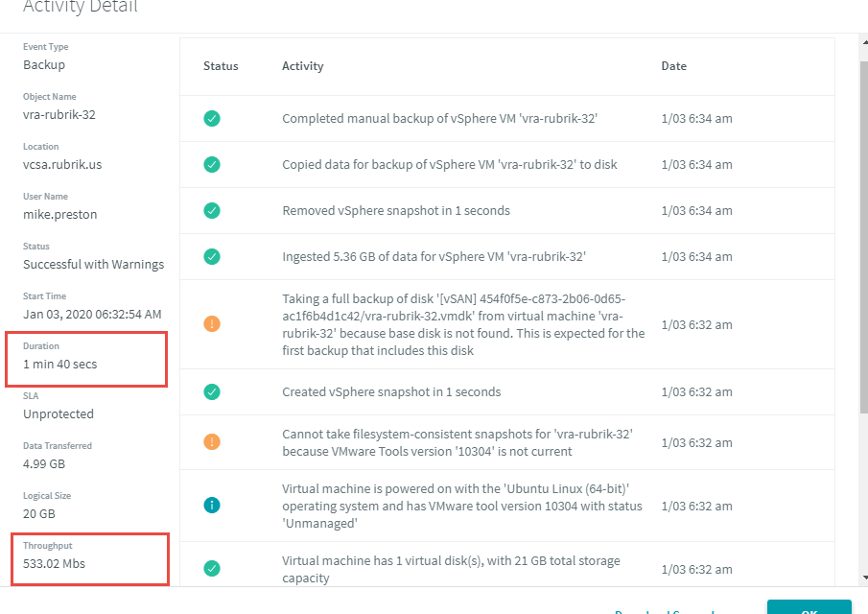Click Event Type value 'Backup'

[x=44, y=65]
